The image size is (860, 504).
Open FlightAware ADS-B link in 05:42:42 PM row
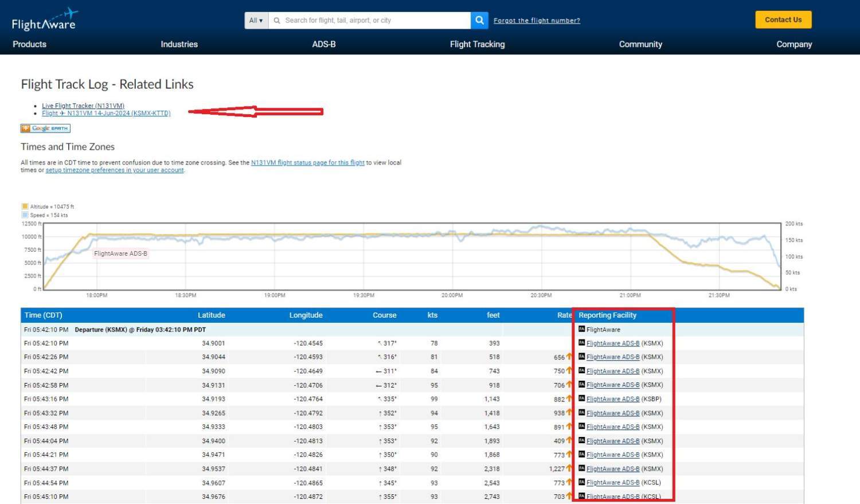[612, 371]
